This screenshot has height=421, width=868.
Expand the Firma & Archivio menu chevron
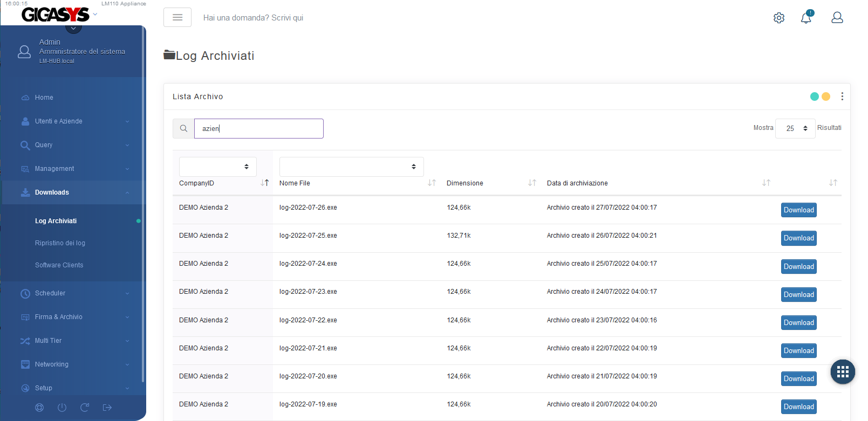[x=127, y=317]
